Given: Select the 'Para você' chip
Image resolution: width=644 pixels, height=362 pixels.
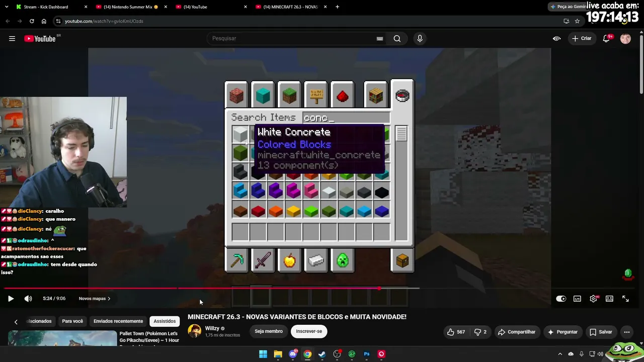Looking at the screenshot, I should pos(72,321).
